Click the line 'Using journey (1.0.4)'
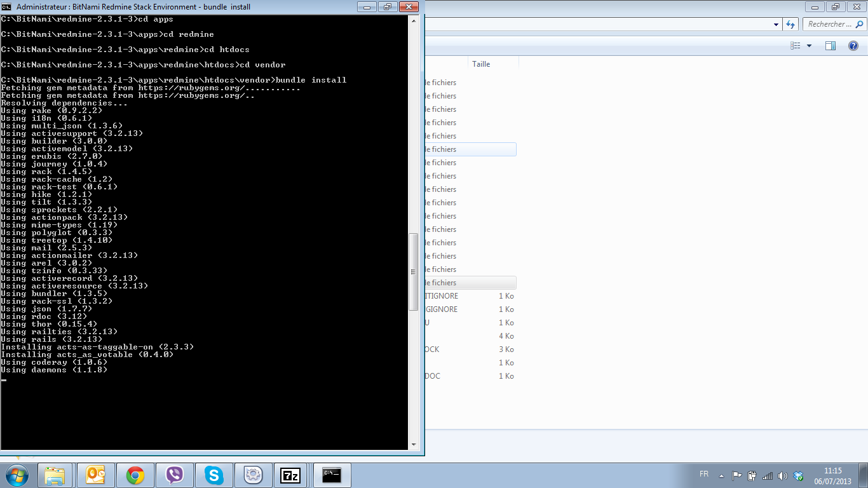This screenshot has height=488, width=868. [x=54, y=164]
